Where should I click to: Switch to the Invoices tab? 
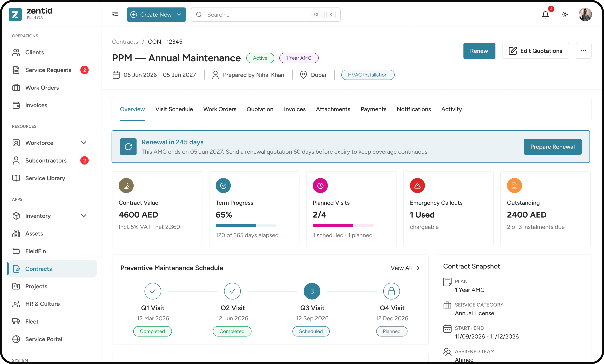pos(295,109)
